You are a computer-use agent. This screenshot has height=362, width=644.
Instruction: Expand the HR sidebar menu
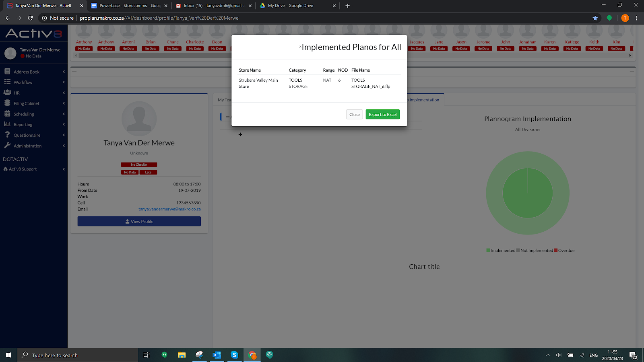[34, 93]
